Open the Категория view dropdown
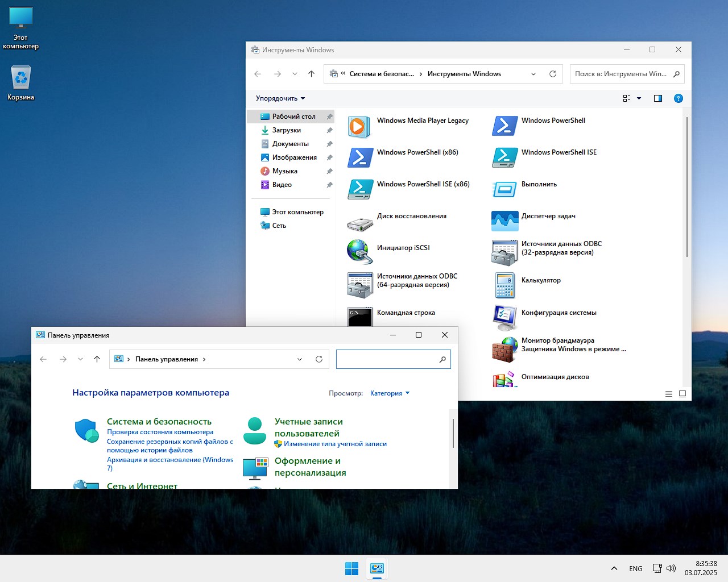Screen dimensions: 728x582 (390, 393)
